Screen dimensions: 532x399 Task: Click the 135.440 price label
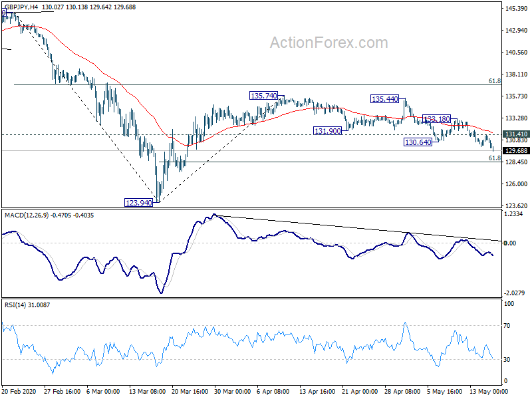pos(385,99)
